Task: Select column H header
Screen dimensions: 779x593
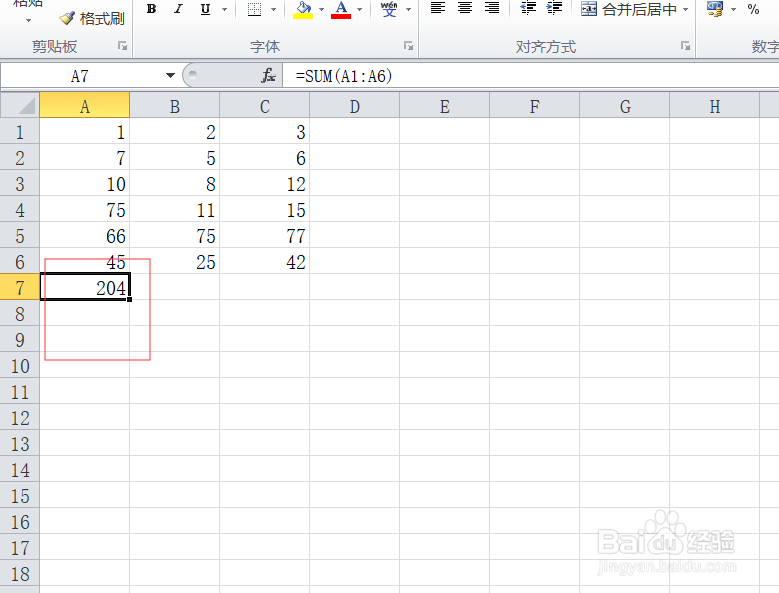Action: [714, 106]
